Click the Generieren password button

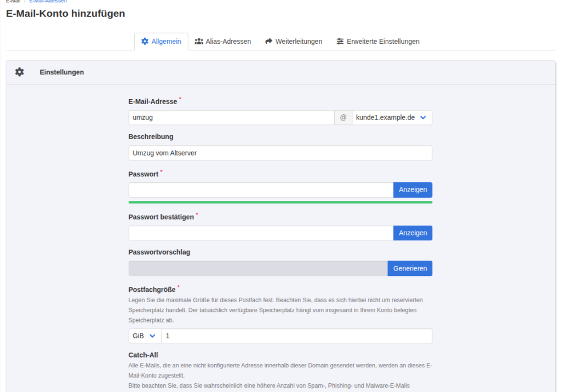click(x=410, y=268)
